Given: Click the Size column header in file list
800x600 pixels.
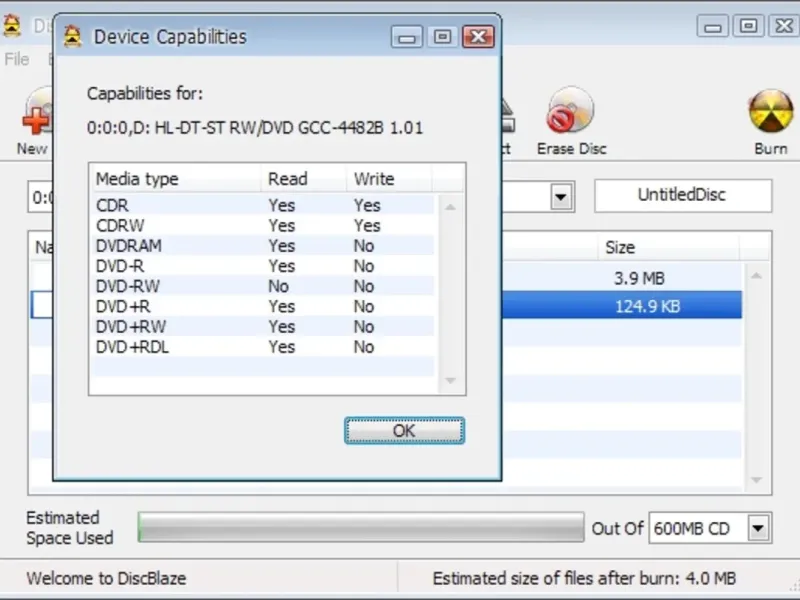Looking at the screenshot, I should click(668, 247).
